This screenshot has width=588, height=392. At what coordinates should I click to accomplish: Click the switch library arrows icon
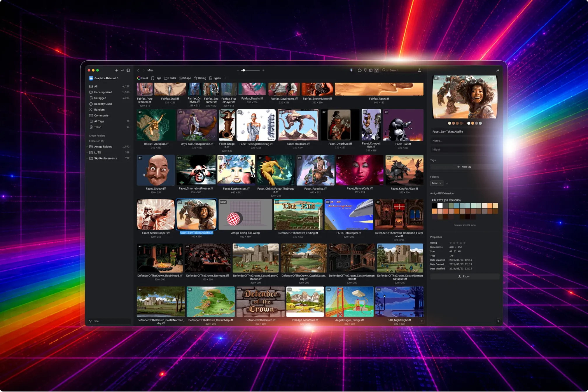pyautogui.click(x=123, y=70)
